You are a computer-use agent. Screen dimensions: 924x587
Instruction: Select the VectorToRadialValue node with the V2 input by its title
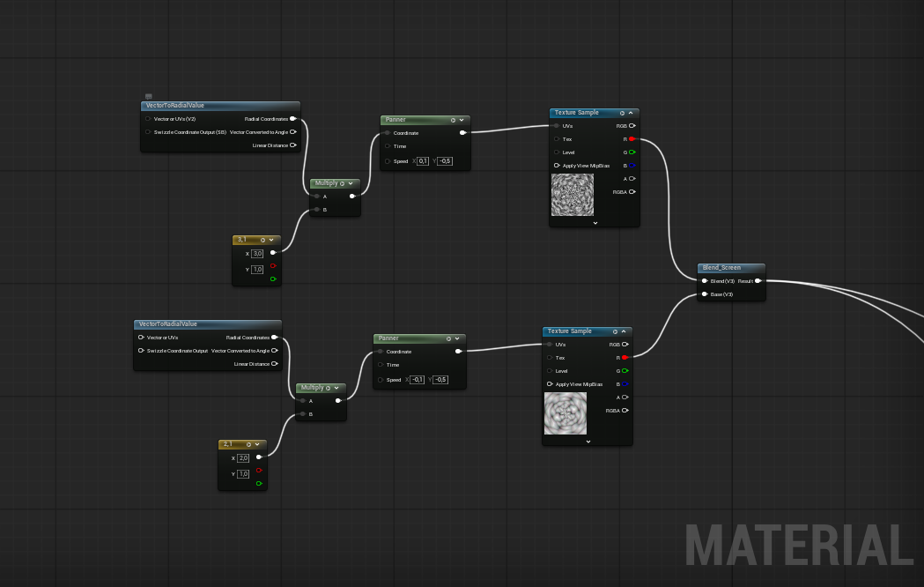pos(175,106)
